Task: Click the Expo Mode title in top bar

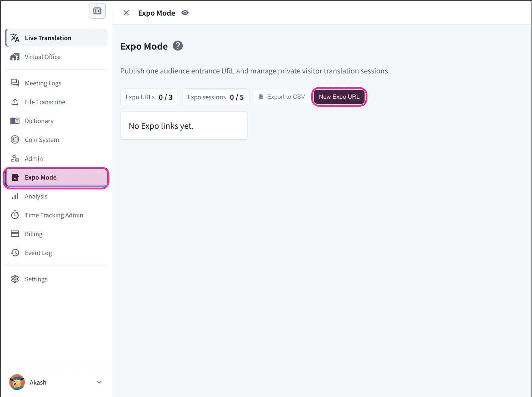Action: (x=157, y=13)
